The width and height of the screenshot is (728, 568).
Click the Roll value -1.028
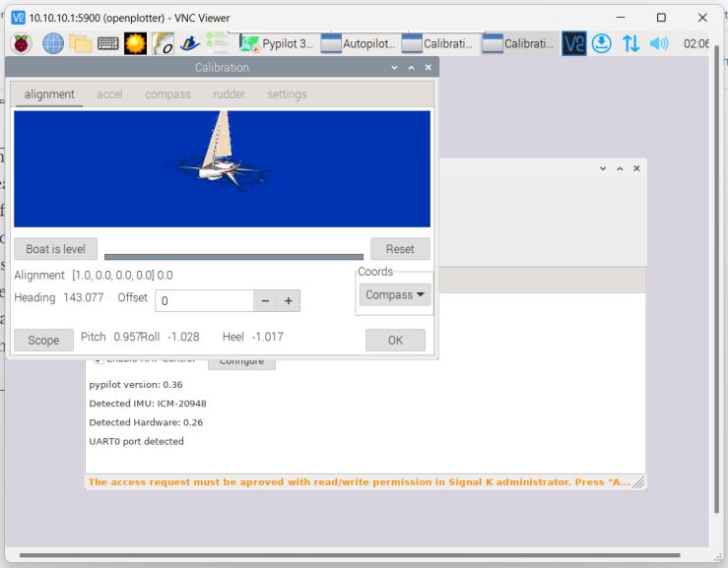pyautogui.click(x=183, y=337)
